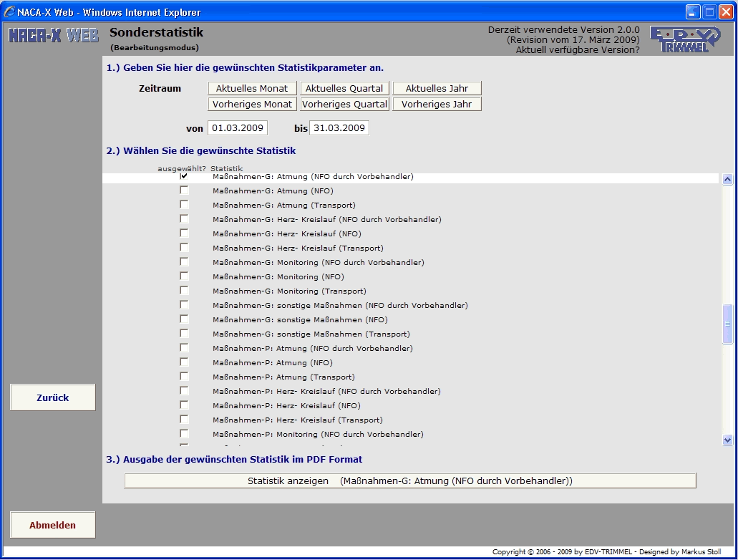Check Maßnahmen-P: Herz- Kreislauf (Transport) checkbox
This screenshot has width=738, height=560.
184,419
